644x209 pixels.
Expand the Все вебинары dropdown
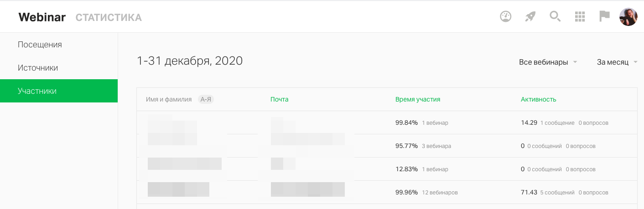point(548,62)
